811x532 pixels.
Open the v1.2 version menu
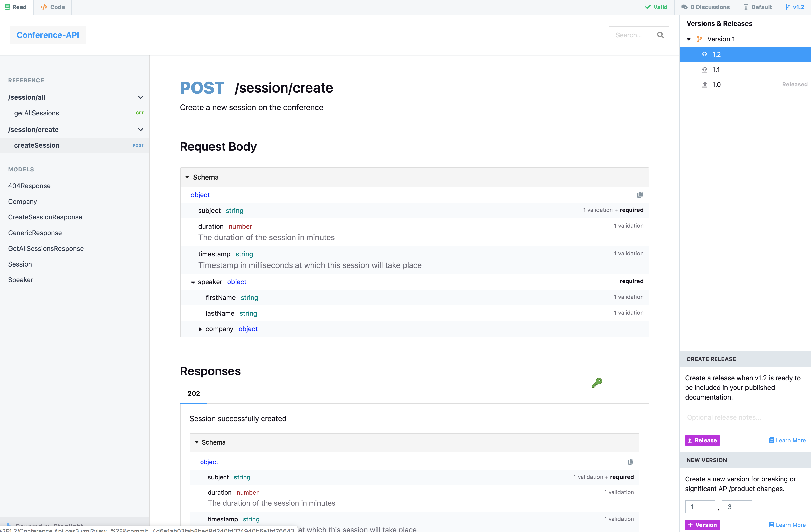point(795,7)
